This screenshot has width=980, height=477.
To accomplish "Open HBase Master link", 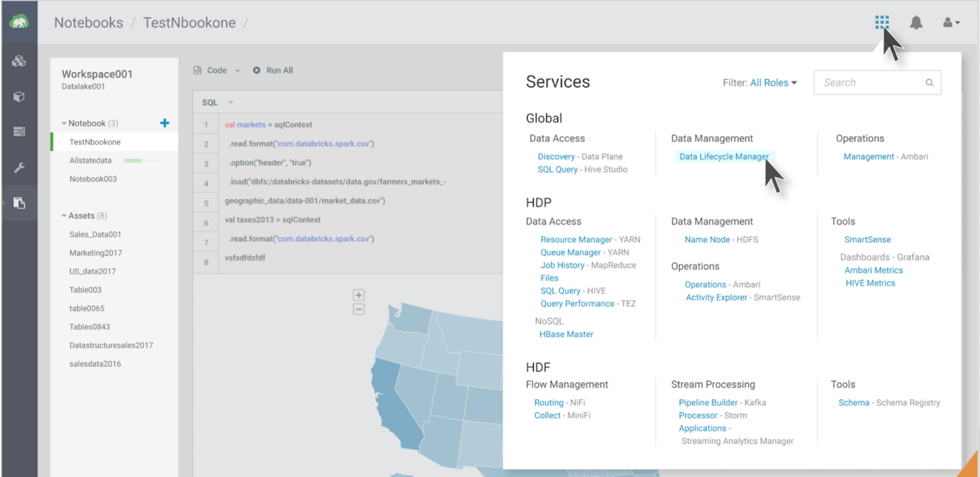I will coord(566,334).
